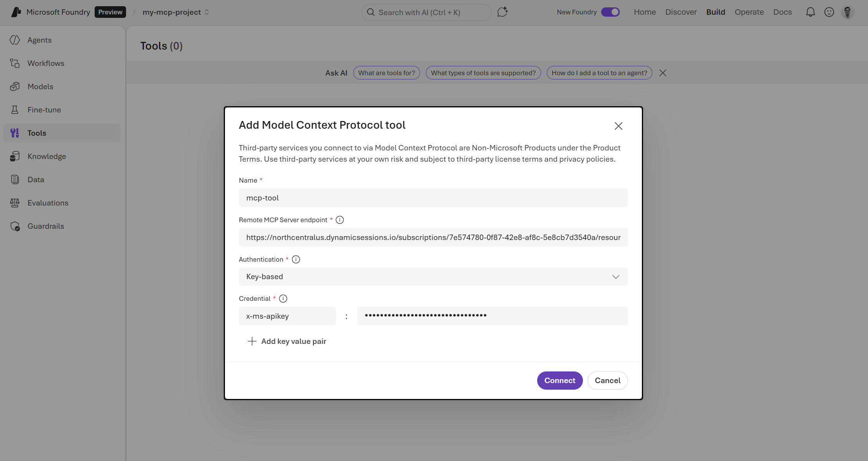Click the Authentication info icon
This screenshot has height=461, width=868.
tap(296, 259)
